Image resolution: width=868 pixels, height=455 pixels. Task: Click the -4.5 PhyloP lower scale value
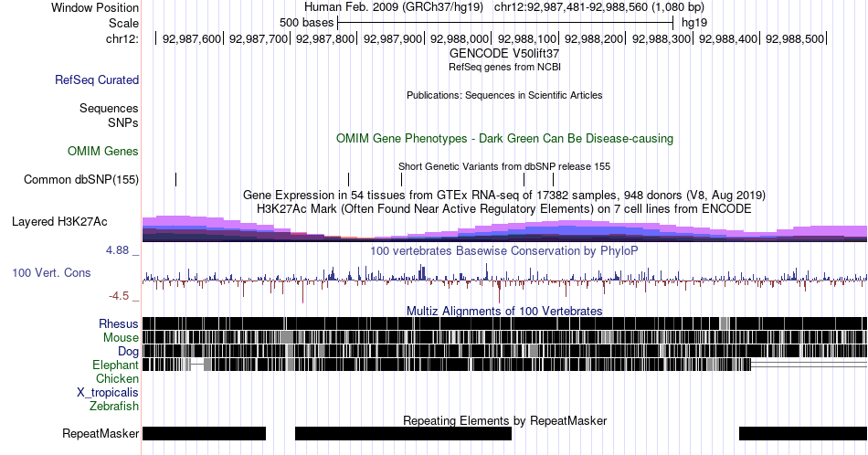[119, 296]
